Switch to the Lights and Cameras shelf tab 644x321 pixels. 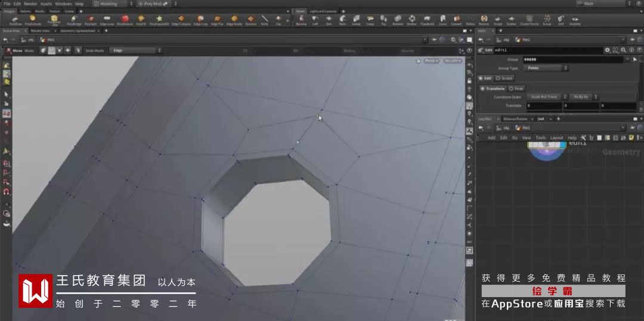(323, 11)
